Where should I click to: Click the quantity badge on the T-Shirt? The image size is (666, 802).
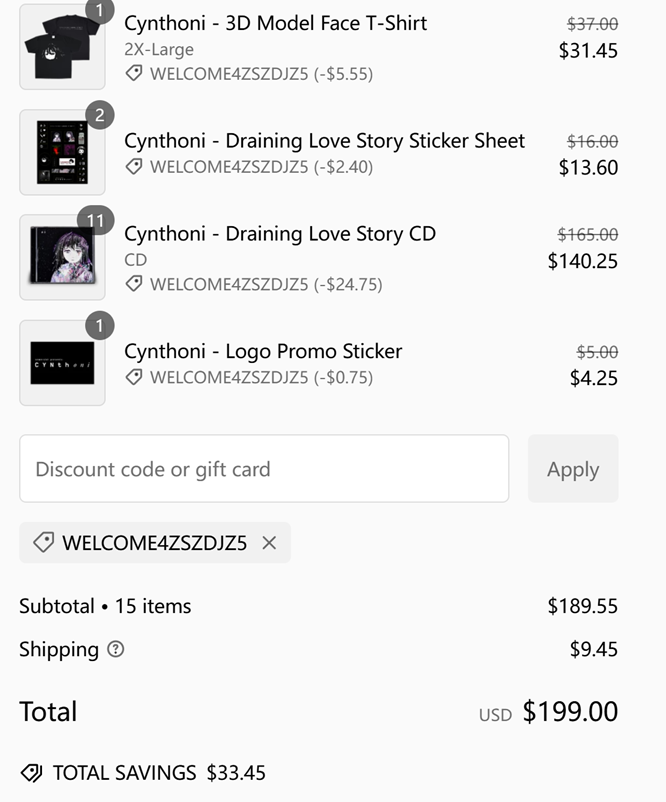pos(99,11)
